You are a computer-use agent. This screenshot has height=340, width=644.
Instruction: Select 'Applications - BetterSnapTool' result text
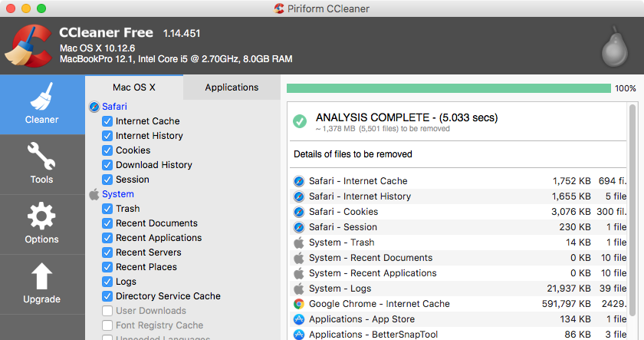(373, 335)
